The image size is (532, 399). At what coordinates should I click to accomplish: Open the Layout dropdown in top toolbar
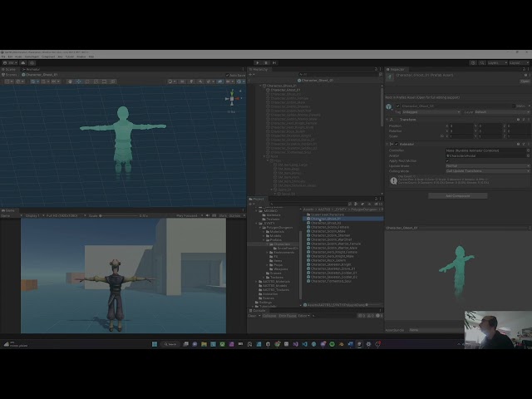point(519,63)
